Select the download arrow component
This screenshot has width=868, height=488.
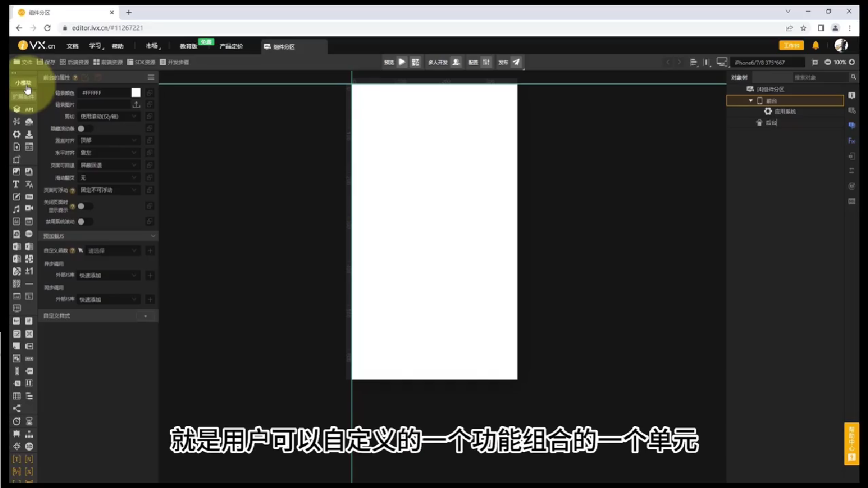click(29, 134)
